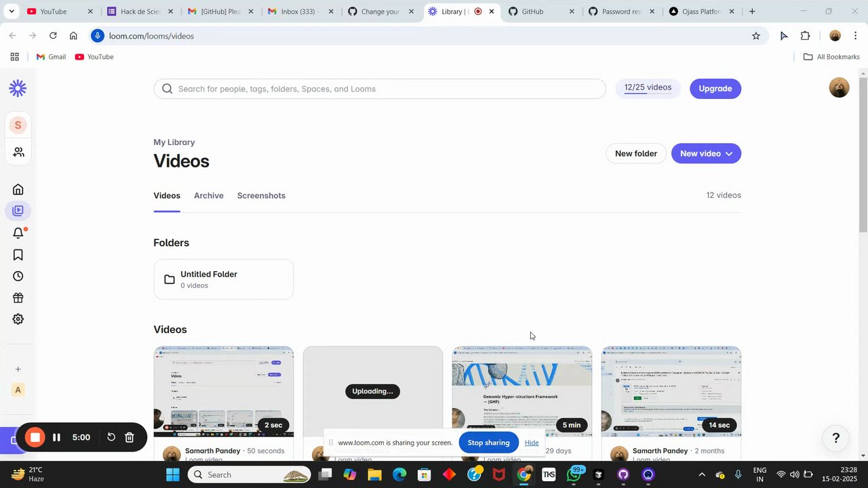Show hidden system tray icons chevron
The height and width of the screenshot is (488, 868).
[702, 475]
